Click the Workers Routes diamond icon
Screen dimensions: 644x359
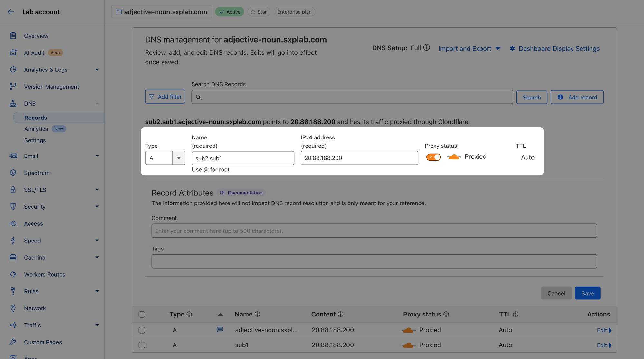click(x=13, y=274)
